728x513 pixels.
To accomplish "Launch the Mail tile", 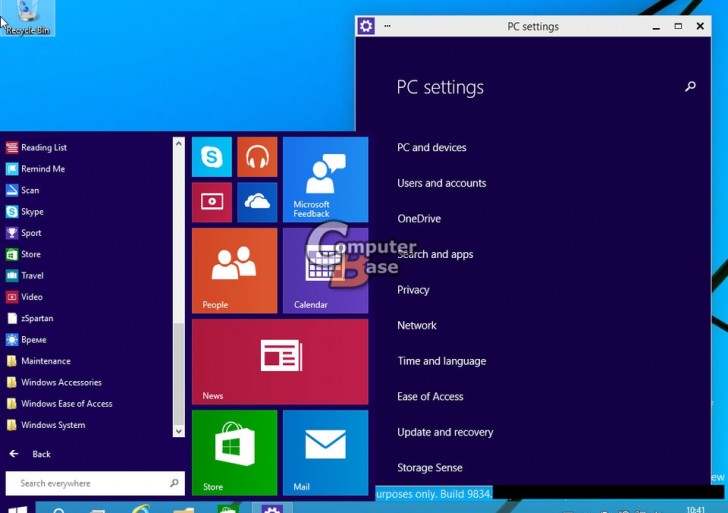I will click(325, 452).
